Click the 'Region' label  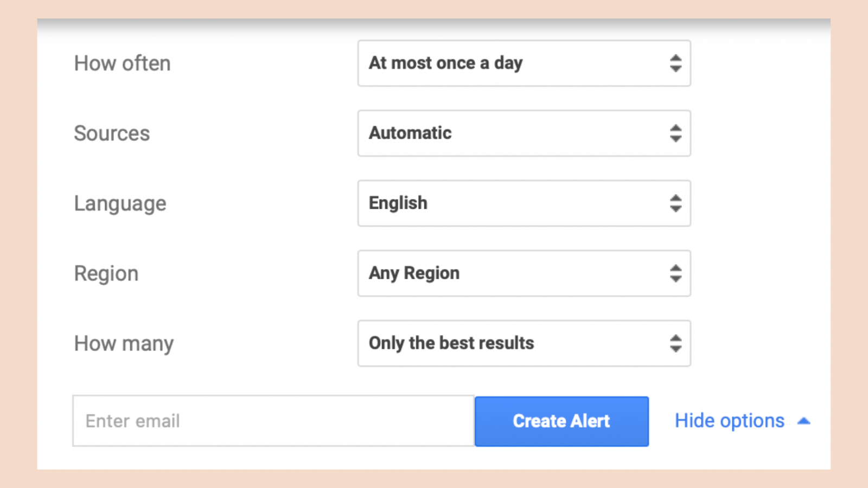(106, 274)
